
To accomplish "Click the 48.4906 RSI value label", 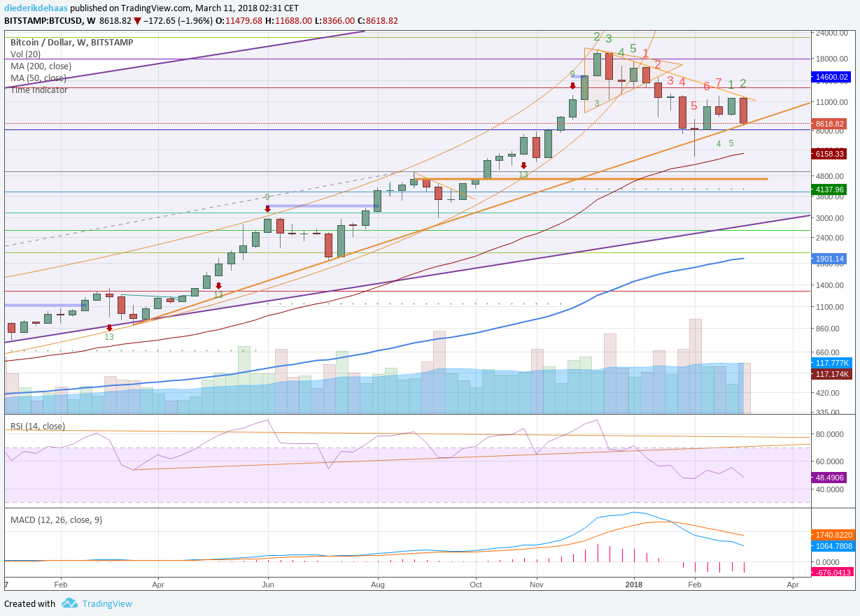I will [831, 477].
